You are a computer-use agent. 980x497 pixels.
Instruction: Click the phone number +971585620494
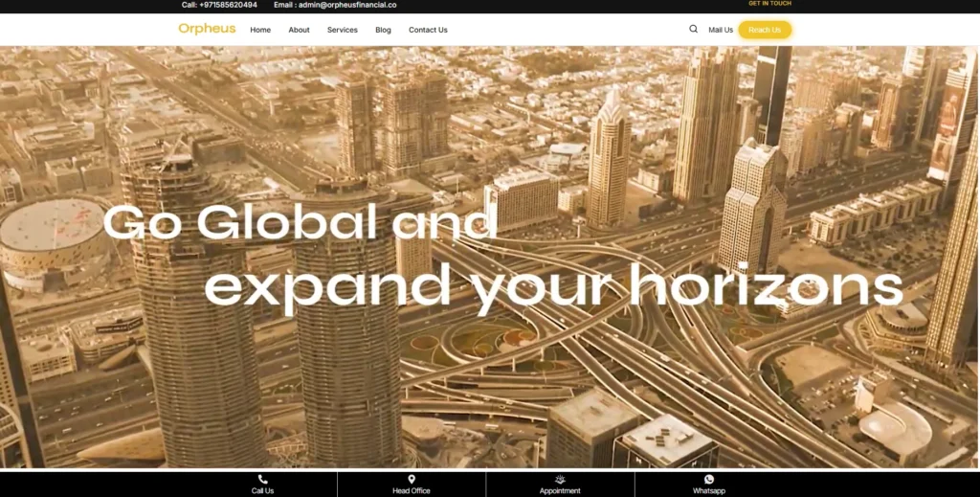click(x=228, y=5)
